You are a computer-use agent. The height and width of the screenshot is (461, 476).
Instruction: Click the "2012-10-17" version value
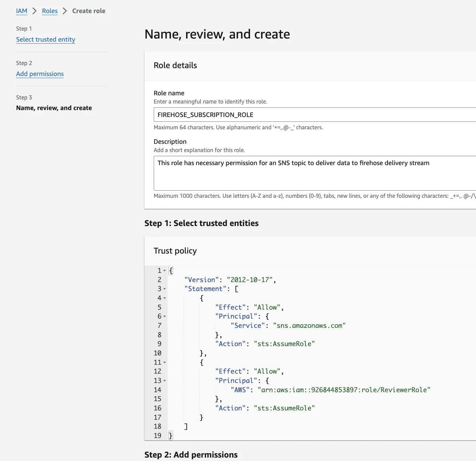click(x=250, y=280)
